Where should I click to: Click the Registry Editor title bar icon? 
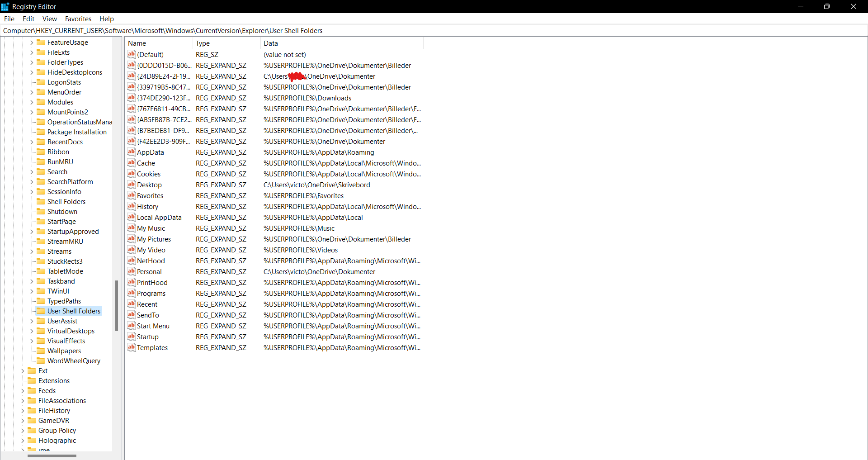coord(5,6)
